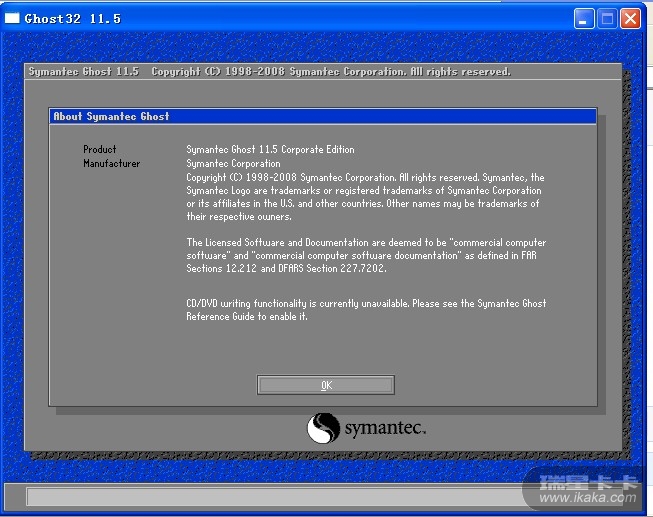Click the Symantec Ghost 11.5 copyright header line
This screenshot has height=517, width=653.
(x=269, y=72)
